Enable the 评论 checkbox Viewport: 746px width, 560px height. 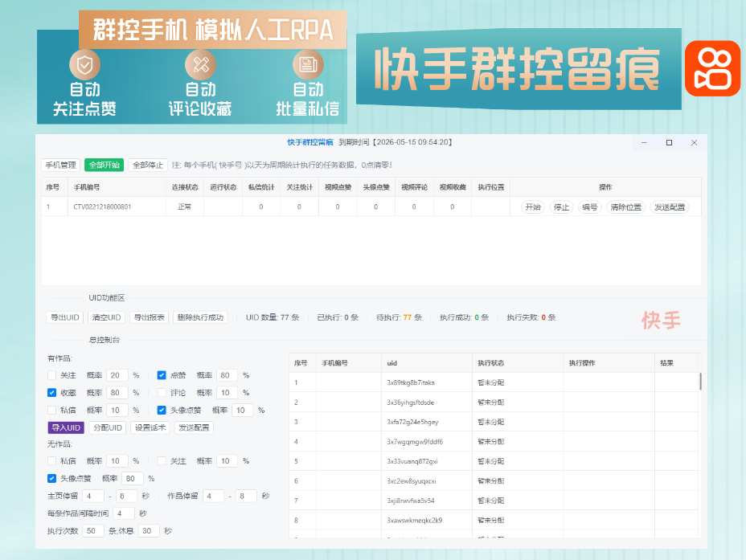pyautogui.click(x=163, y=393)
